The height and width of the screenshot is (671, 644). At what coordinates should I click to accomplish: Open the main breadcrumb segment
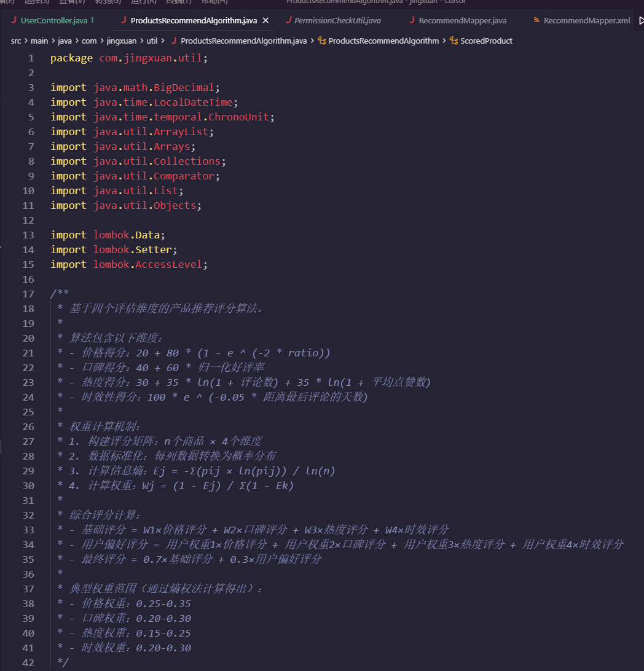[x=39, y=41]
